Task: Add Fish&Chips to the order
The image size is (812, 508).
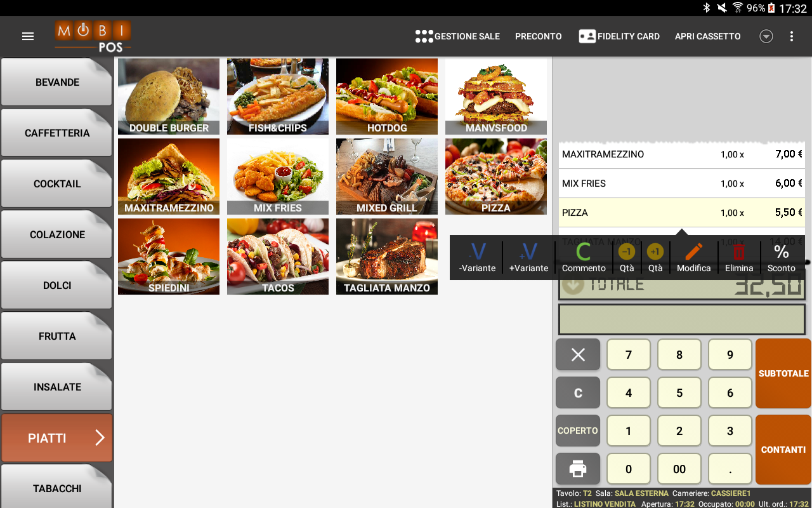Action: click(x=278, y=97)
